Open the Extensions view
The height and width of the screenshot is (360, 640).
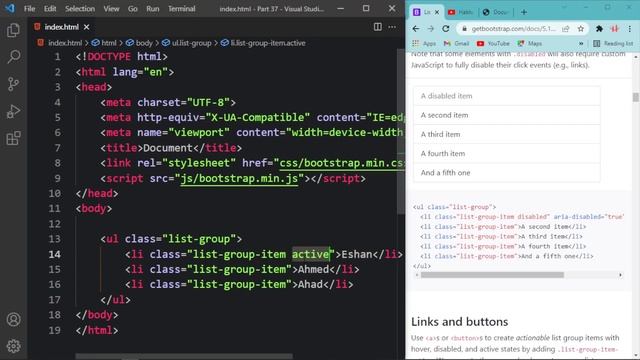point(13,138)
